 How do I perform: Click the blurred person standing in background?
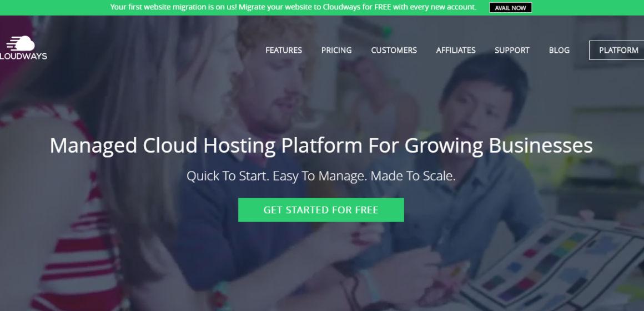point(378,94)
